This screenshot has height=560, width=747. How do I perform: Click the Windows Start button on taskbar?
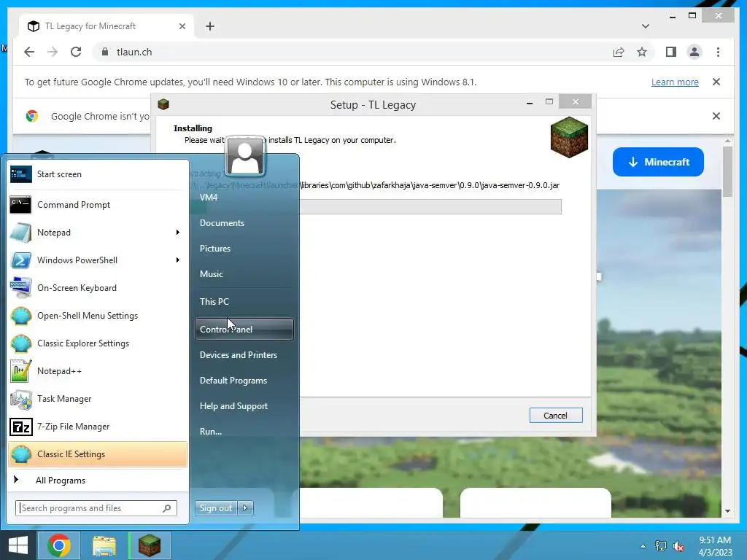click(18, 545)
